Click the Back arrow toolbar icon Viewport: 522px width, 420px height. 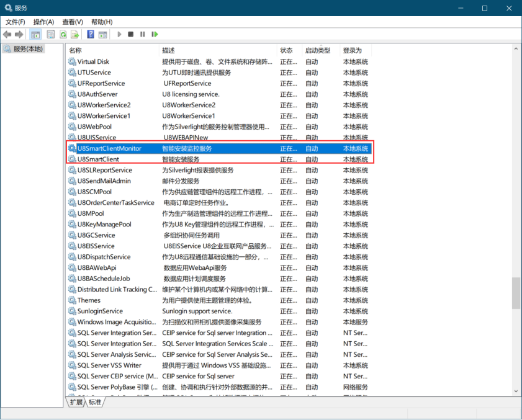[7, 34]
